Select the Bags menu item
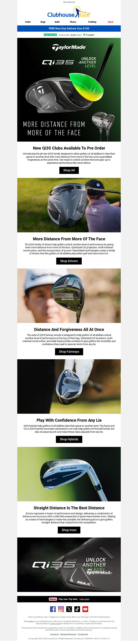This screenshot has height=644, width=138. tap(43, 22)
